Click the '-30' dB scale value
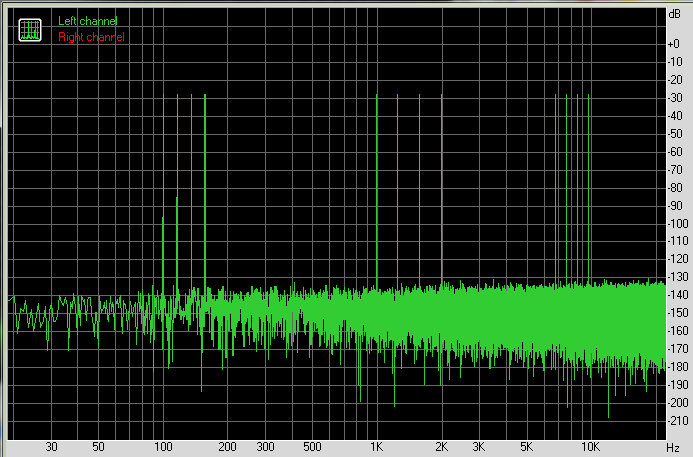The image size is (693, 457). point(675,98)
